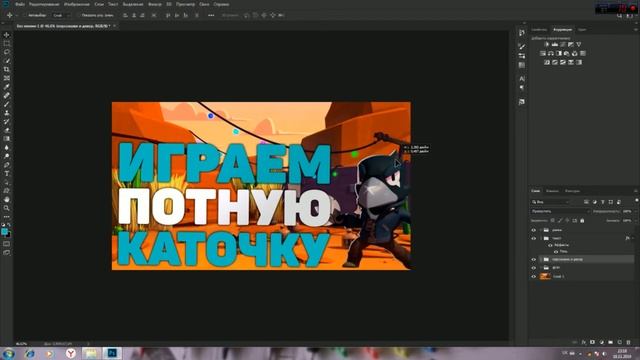The height and width of the screenshot is (360, 640).
Task: Select the Hand tool
Action: (7, 199)
